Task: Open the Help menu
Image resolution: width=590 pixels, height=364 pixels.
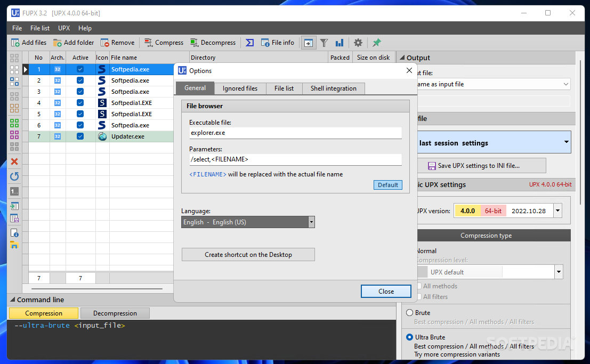Action: 85,28
